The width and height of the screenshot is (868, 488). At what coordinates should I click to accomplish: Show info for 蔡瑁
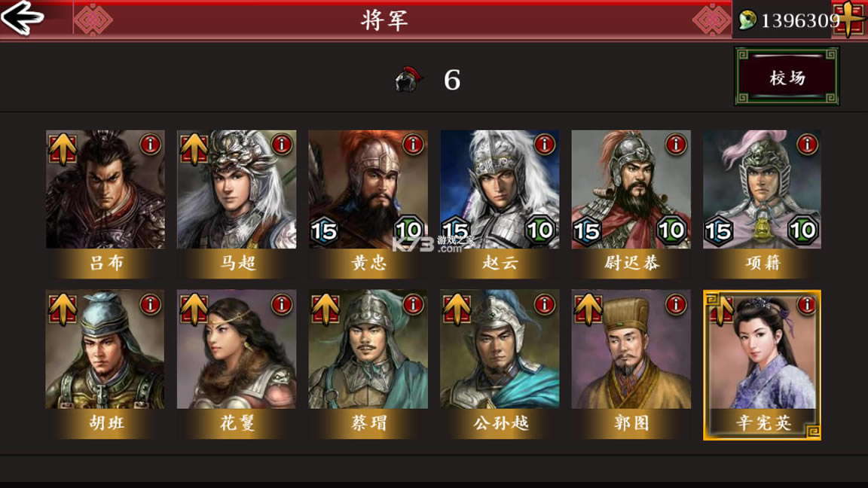[413, 304]
